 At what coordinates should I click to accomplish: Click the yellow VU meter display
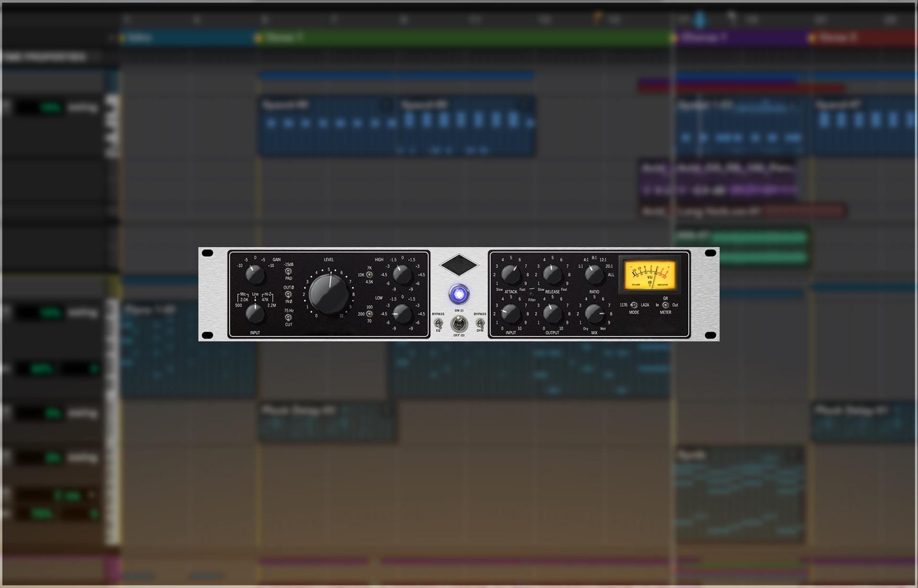(x=649, y=275)
